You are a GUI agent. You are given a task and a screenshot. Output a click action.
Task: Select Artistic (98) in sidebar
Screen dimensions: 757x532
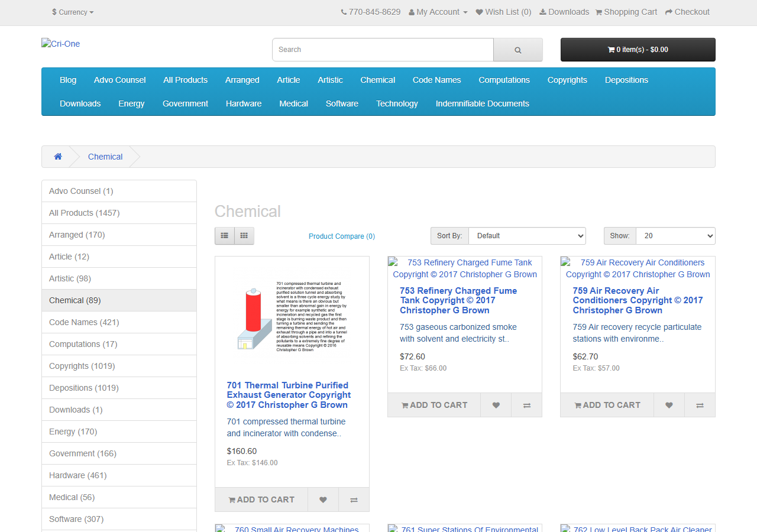[119, 278]
